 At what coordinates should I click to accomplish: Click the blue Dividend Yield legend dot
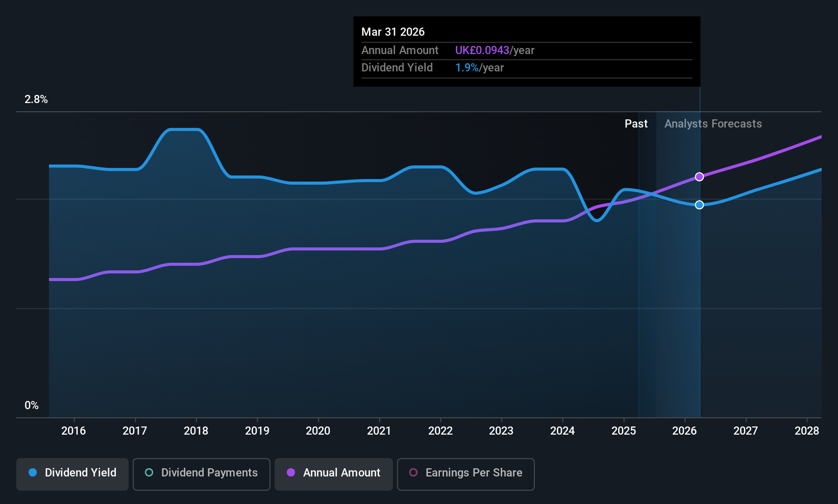[x=33, y=472]
